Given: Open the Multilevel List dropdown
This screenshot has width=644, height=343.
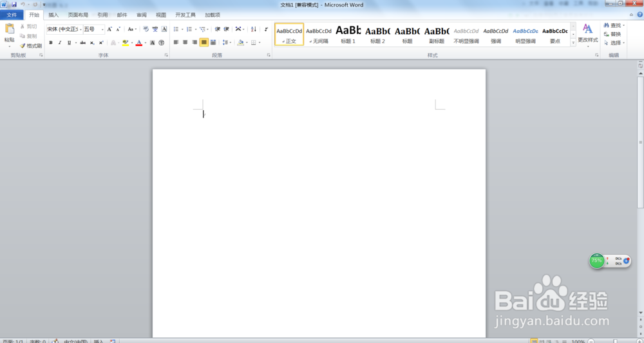Looking at the screenshot, I should [208, 29].
